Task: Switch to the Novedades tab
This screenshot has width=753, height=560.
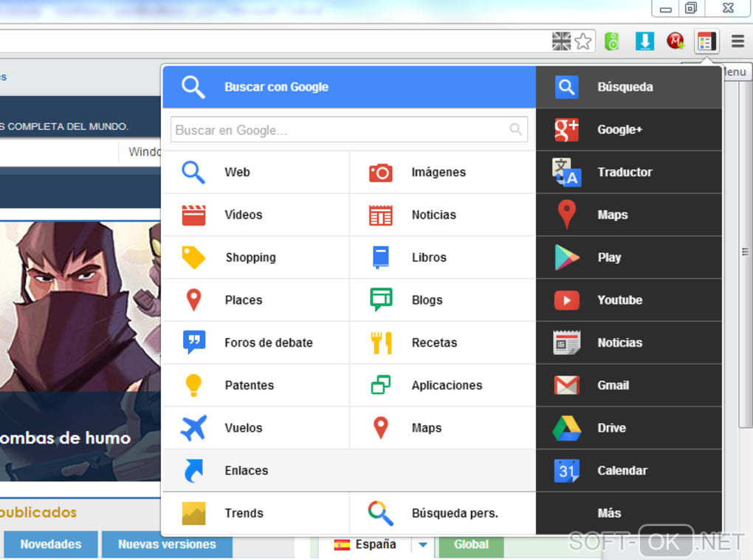Action: pos(51,545)
